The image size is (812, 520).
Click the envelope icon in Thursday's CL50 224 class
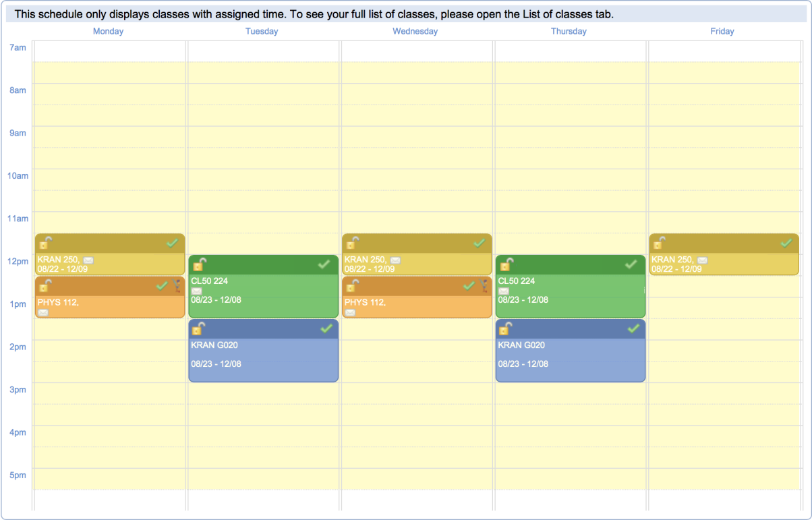pyautogui.click(x=503, y=291)
